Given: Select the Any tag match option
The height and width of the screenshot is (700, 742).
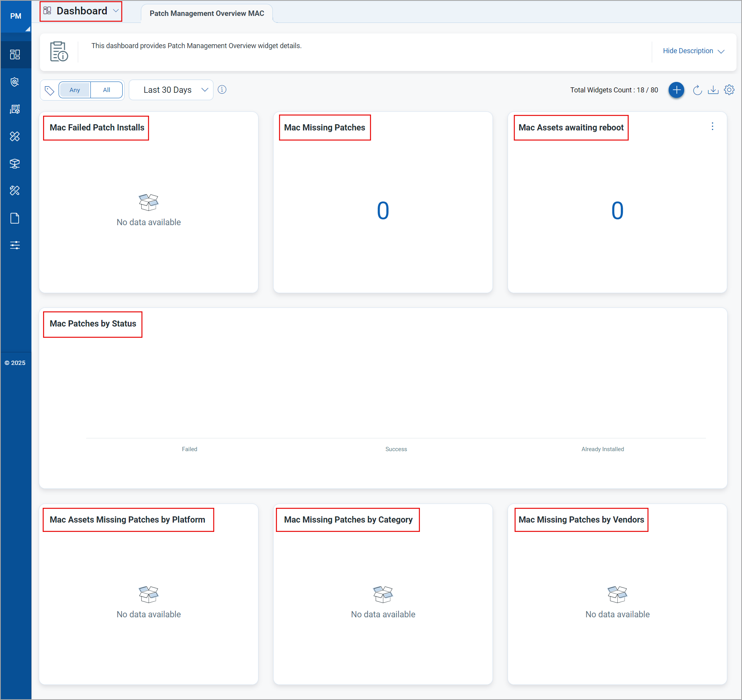Looking at the screenshot, I should pyautogui.click(x=75, y=90).
